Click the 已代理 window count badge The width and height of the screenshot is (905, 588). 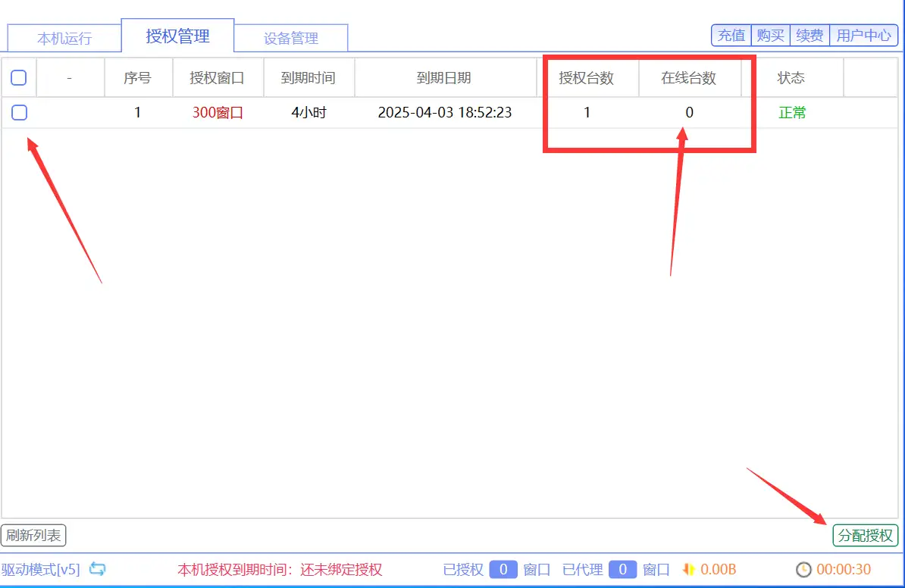tap(622, 569)
